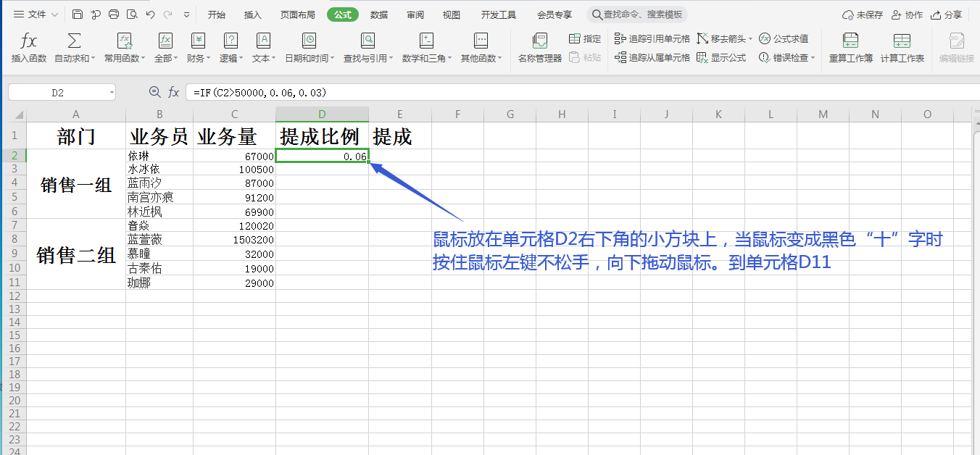Image resolution: width=980 pixels, height=455 pixels.
Task: Click the Define name (指定) button
Action: point(585,39)
